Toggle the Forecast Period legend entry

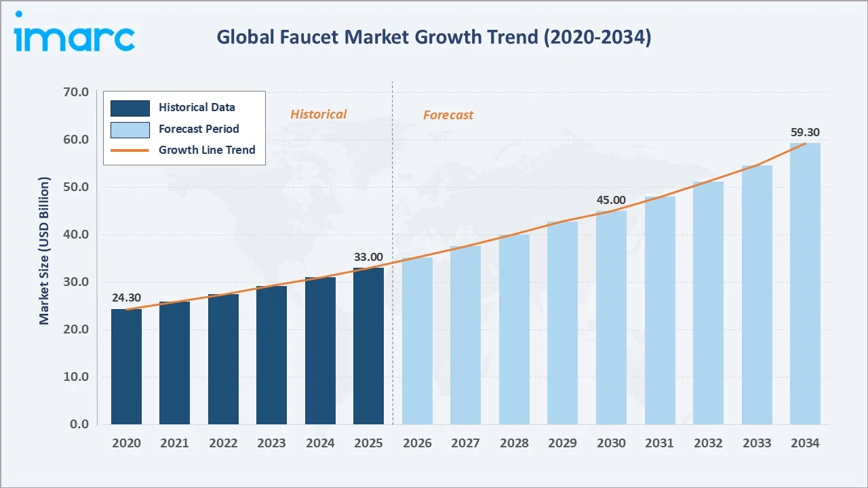(x=199, y=129)
